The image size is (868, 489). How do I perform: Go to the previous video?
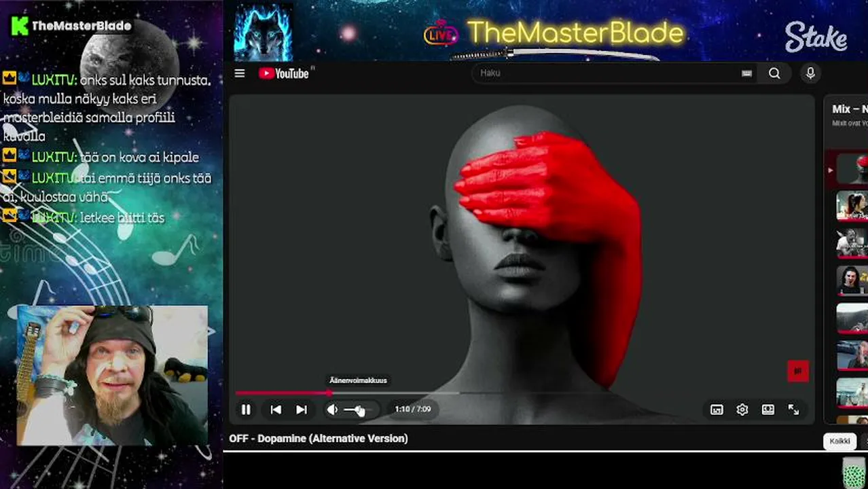pyautogui.click(x=276, y=410)
